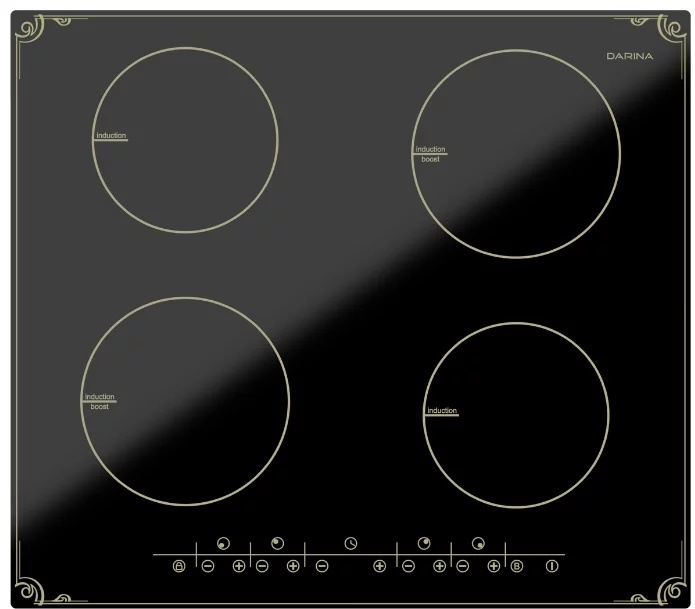Decrease power for rear-right zone
695x609 pixels.
click(408, 567)
